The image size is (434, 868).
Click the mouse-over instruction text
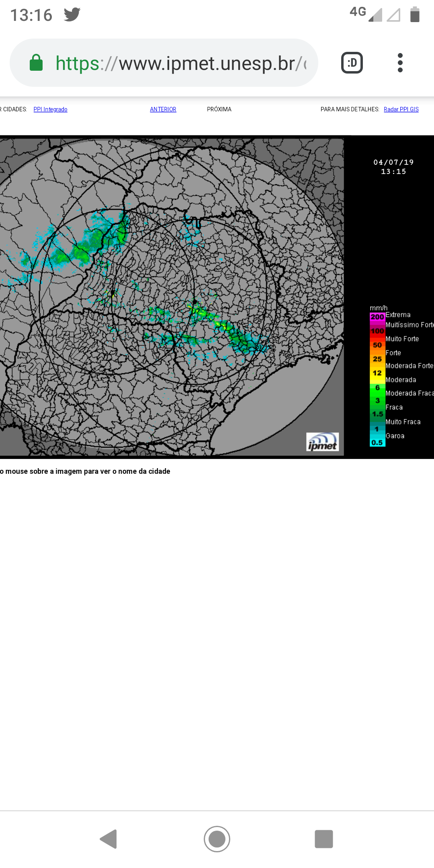[85, 471]
